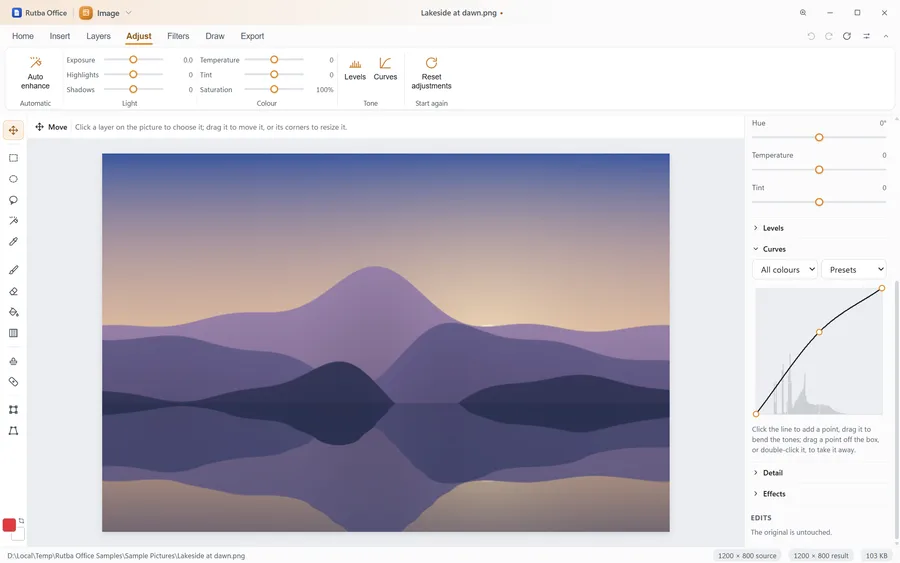Click the lakeside picture on the canvas
Image resolution: width=900 pixels, height=563 pixels.
click(386, 343)
